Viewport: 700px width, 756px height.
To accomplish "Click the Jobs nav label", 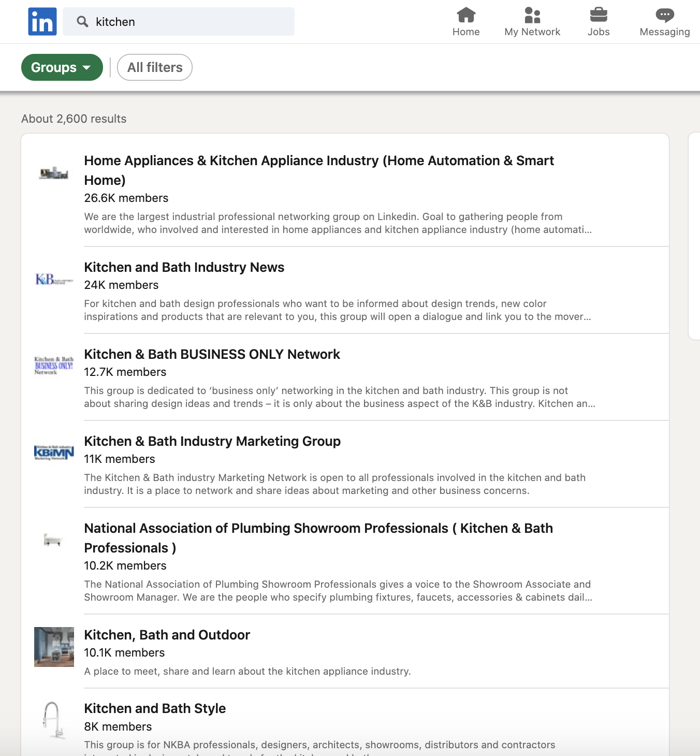I will coord(599,32).
